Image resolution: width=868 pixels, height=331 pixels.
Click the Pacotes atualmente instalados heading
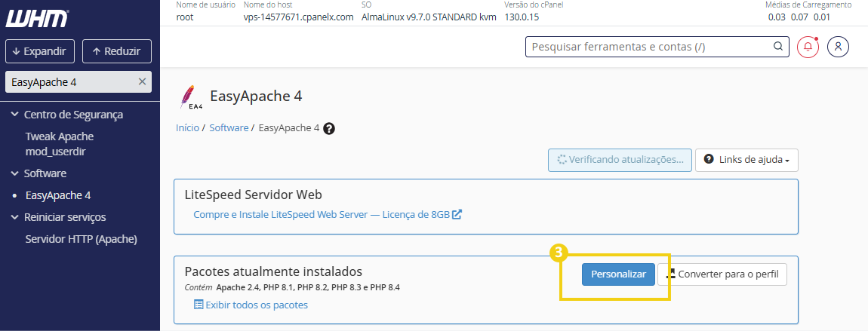click(x=273, y=271)
